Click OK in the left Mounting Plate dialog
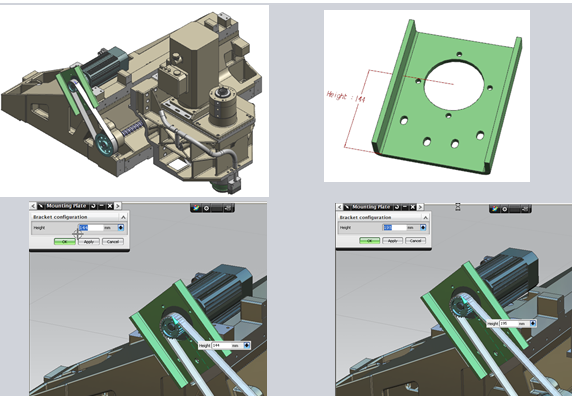This screenshot has height=396, width=572. click(65, 241)
